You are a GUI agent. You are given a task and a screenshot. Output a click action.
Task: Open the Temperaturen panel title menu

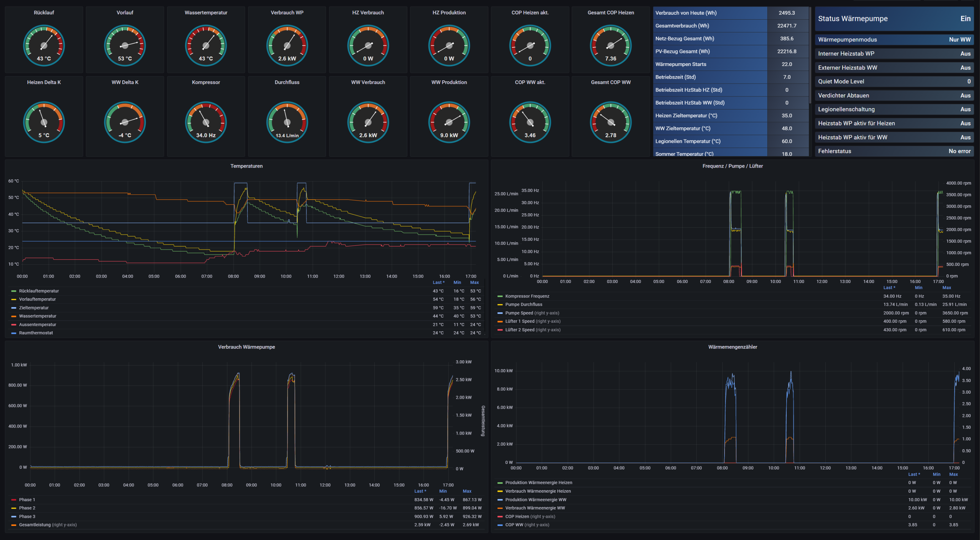(x=246, y=166)
